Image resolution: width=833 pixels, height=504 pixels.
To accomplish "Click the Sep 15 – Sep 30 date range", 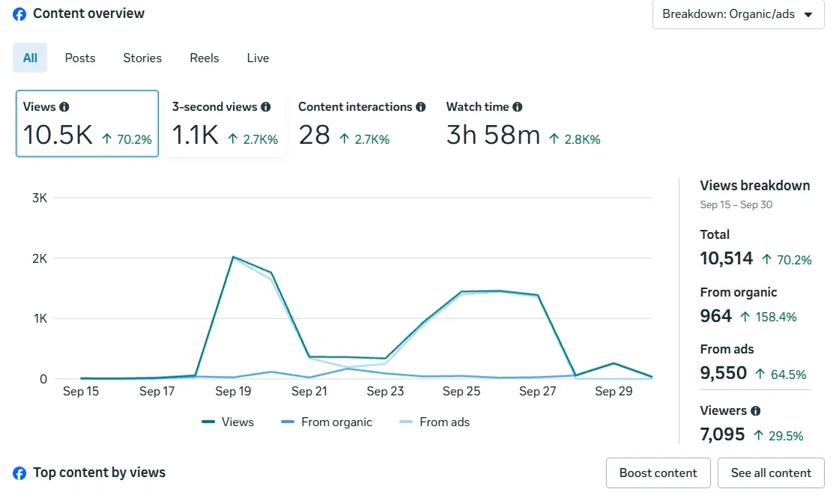I will (x=736, y=205).
